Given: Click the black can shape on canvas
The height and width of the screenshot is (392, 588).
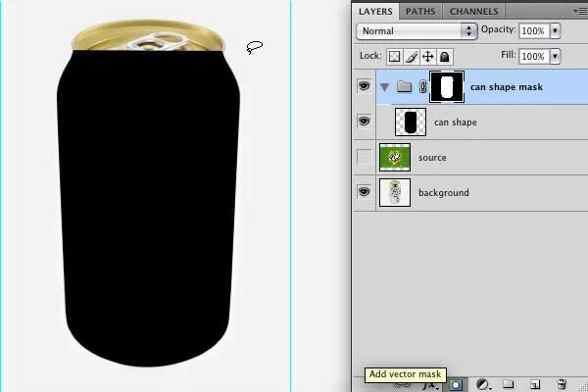Looking at the screenshot, I should click(148, 208).
